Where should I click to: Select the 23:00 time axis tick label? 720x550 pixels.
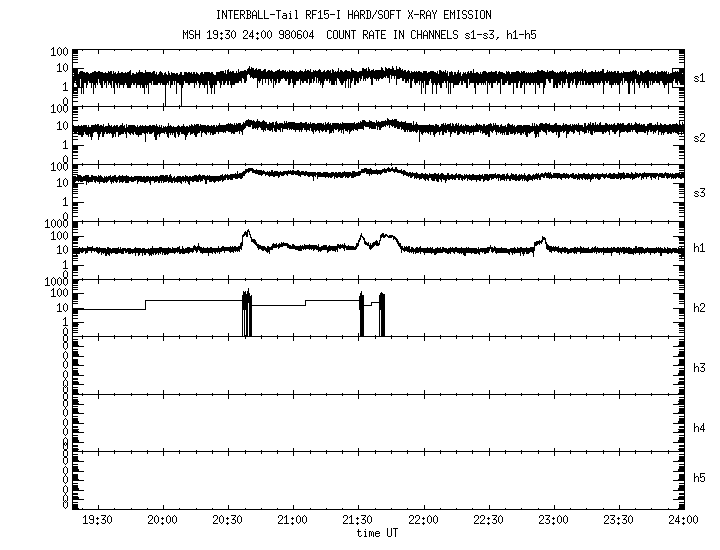pos(553,519)
